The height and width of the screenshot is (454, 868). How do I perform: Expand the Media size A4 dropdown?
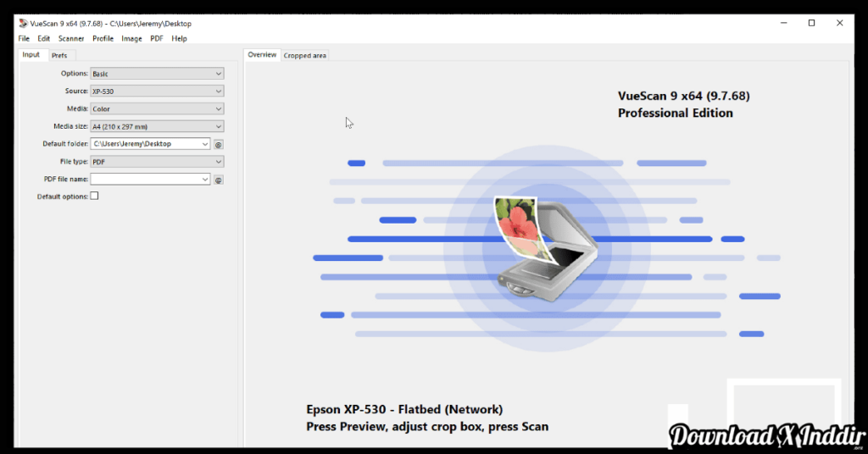tap(157, 127)
